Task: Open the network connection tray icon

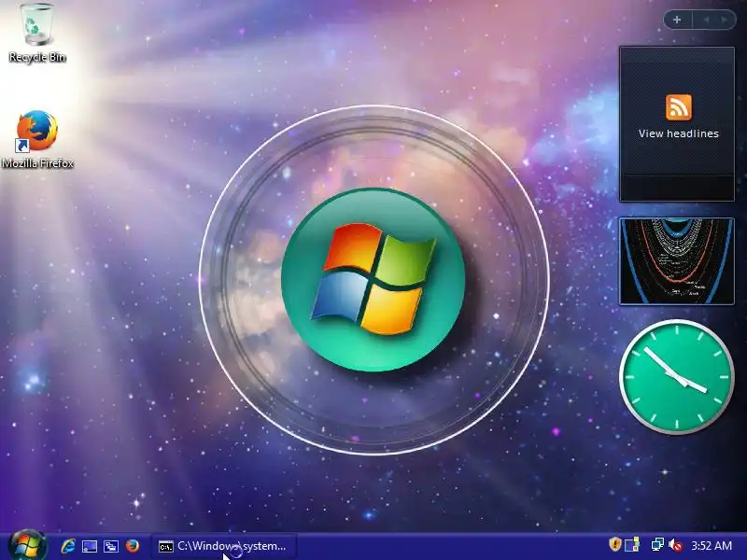Action: 657,545
